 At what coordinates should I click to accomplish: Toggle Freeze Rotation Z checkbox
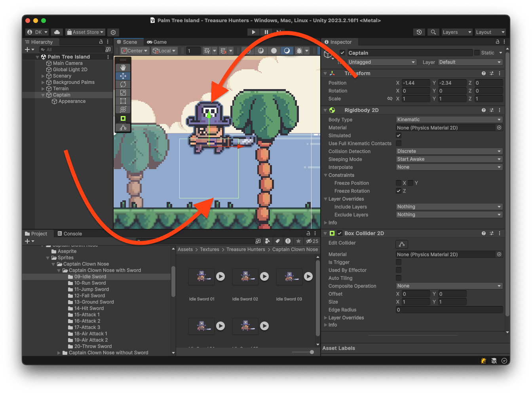click(399, 191)
